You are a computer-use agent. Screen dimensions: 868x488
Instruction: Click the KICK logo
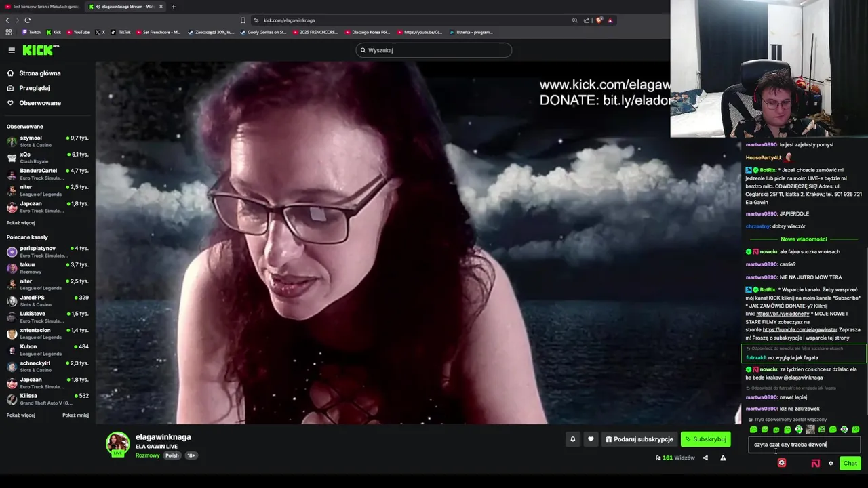click(x=41, y=50)
